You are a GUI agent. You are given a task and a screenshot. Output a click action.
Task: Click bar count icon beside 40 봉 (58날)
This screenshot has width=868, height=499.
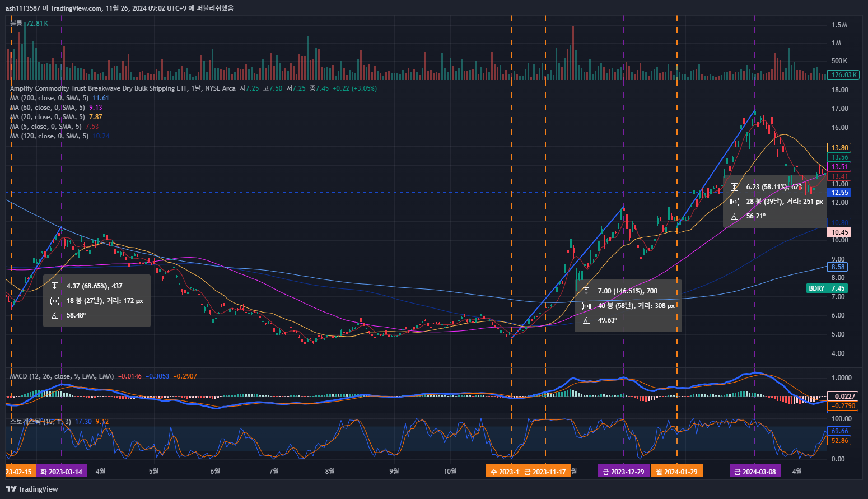pos(586,306)
